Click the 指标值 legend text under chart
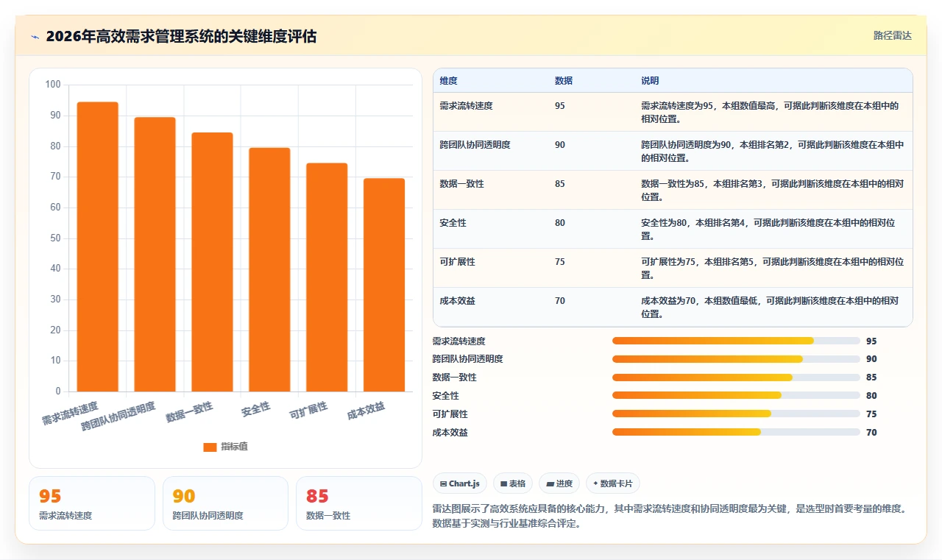 coord(234,447)
